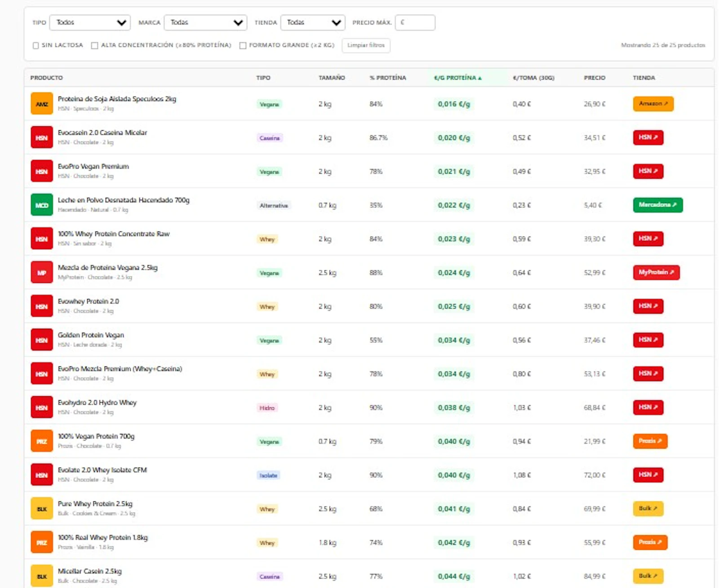Click 0,044 €/g value in Micellar Casein row
Viewport: 719px width, 588px height.
[454, 576]
